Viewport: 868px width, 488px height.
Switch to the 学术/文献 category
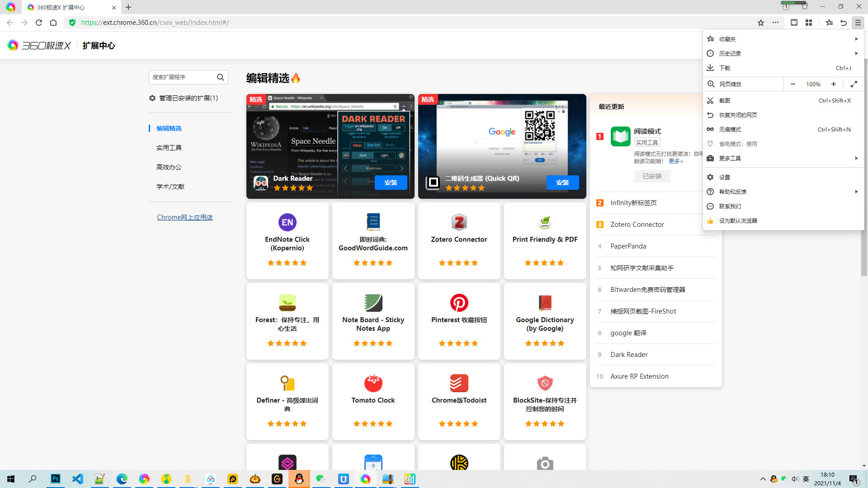click(x=170, y=186)
